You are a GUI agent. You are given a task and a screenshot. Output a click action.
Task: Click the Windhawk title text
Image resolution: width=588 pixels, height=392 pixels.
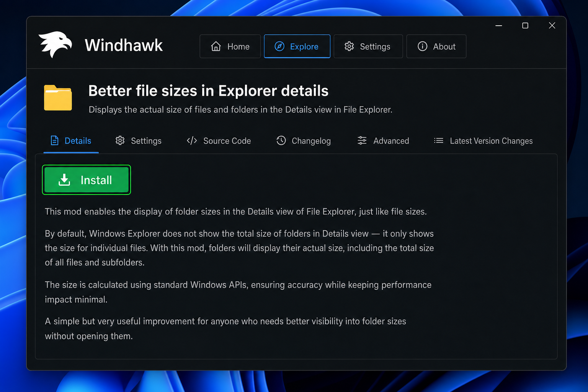pos(124,45)
